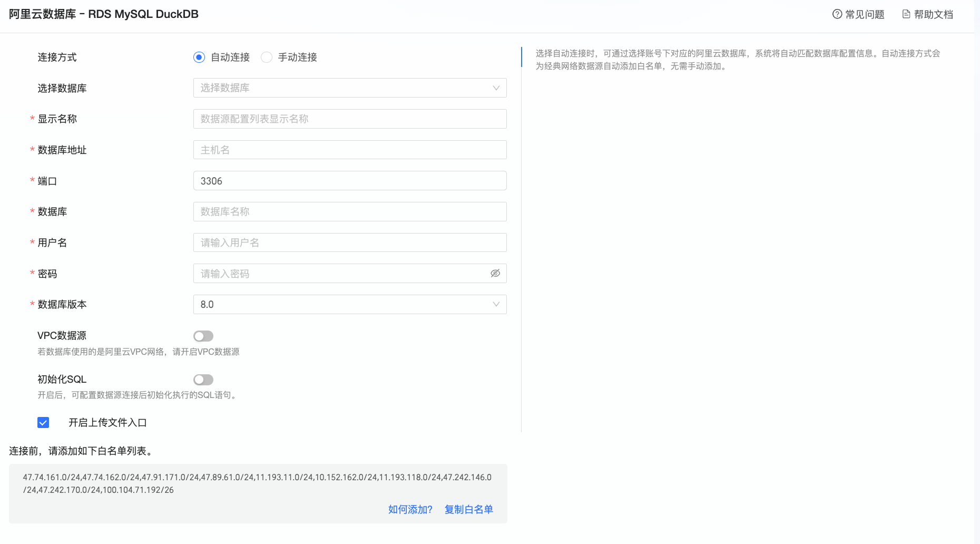The image size is (980, 544).
Task: Select the 手动连接 radio button
Action: (267, 57)
